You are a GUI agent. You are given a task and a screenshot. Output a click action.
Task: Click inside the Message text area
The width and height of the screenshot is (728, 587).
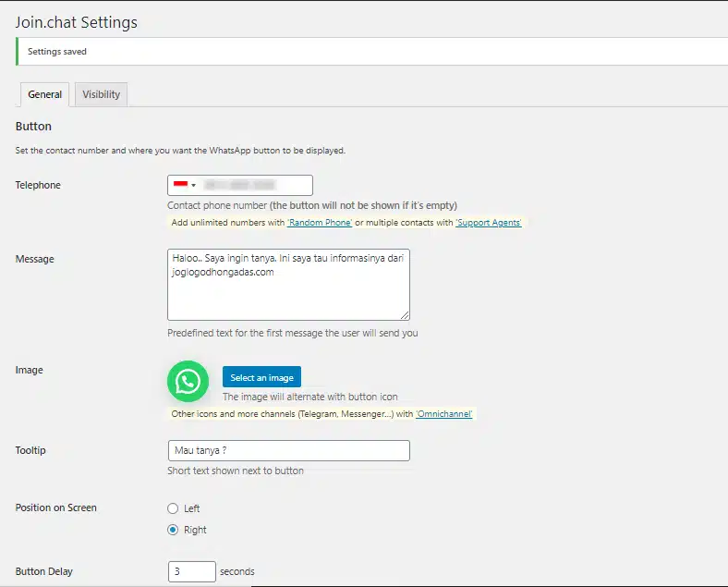[x=288, y=285]
